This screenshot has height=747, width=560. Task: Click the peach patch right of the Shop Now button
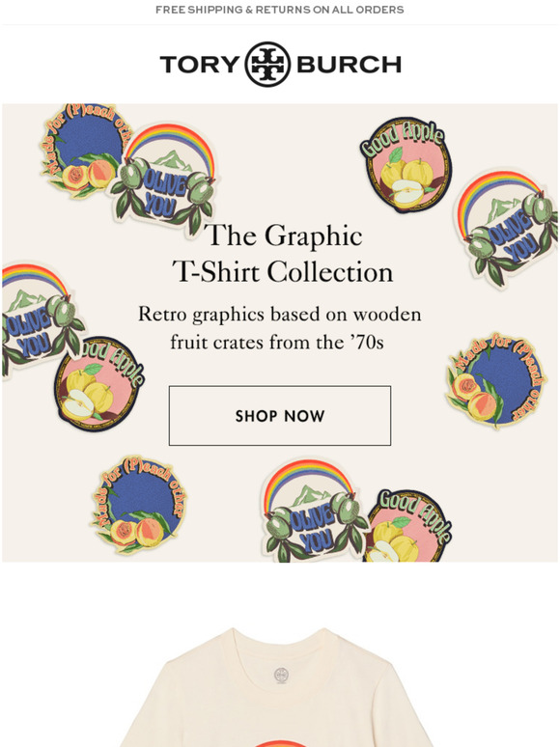pyautogui.click(x=493, y=379)
